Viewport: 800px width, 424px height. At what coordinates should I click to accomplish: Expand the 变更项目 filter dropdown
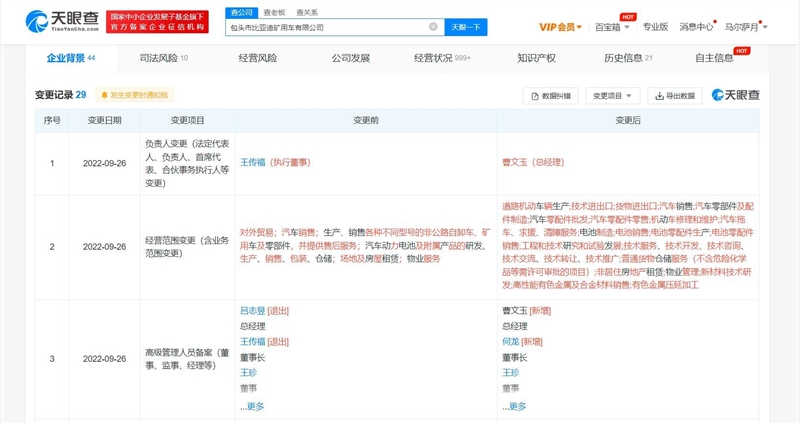[612, 96]
